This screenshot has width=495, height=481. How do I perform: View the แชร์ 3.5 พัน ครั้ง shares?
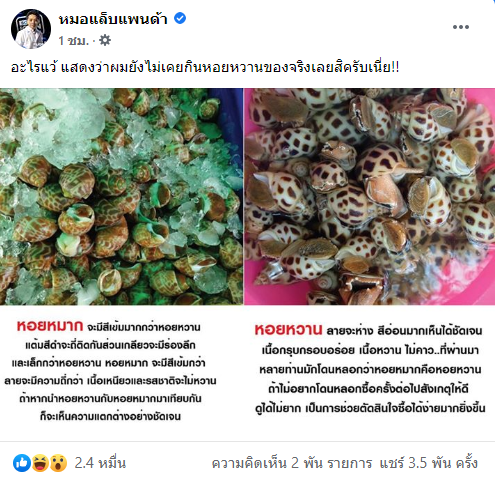(x=429, y=463)
